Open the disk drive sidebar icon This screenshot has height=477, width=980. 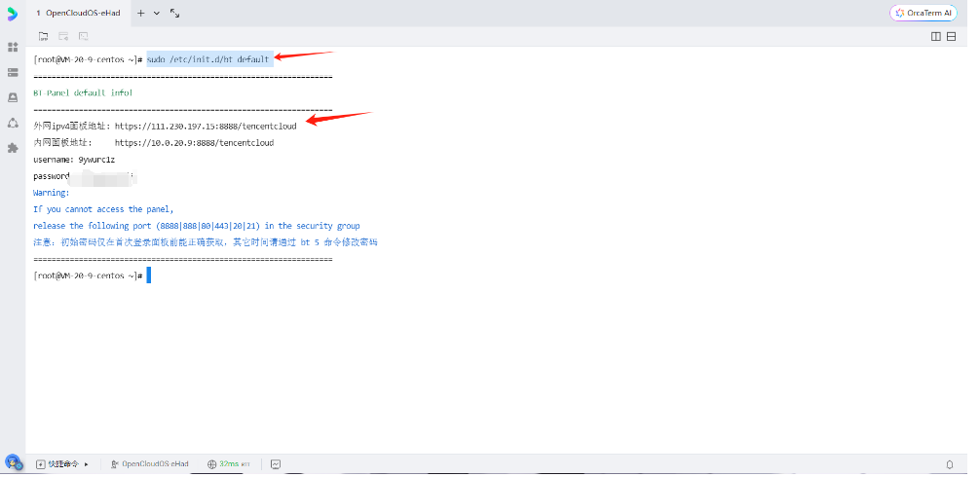13,97
